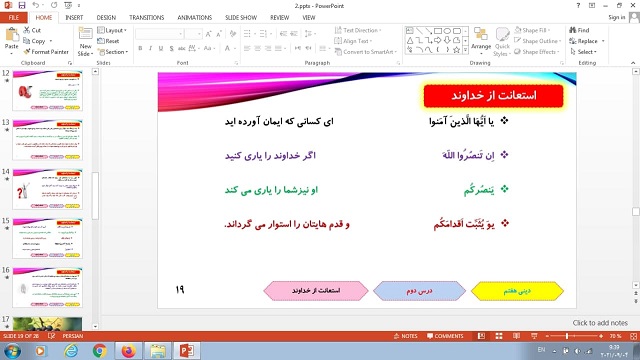Pick the rectangle shape in shapes gallery
640x360 pixels.
click(438, 31)
